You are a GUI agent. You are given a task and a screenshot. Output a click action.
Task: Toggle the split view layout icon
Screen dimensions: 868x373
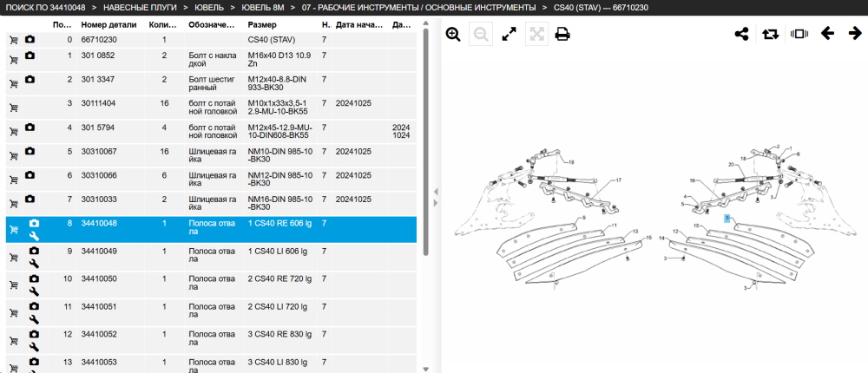click(799, 35)
